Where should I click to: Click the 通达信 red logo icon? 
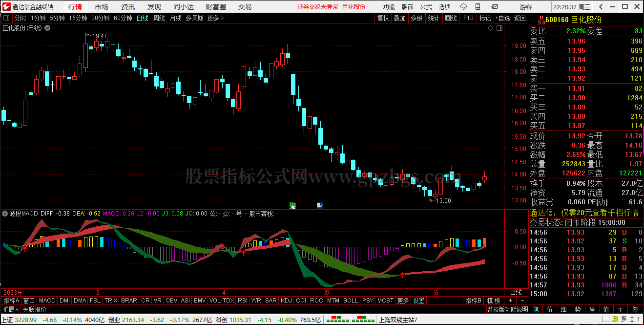point(6,7)
